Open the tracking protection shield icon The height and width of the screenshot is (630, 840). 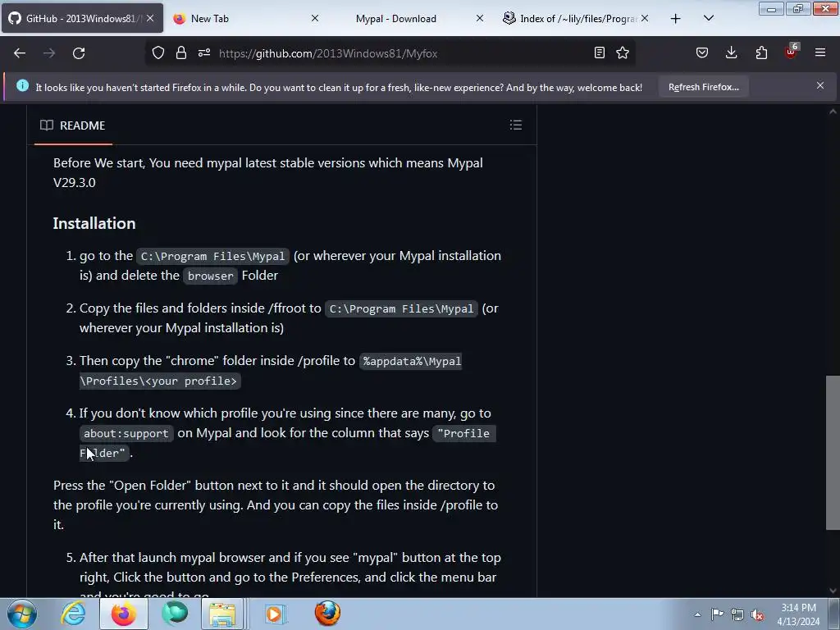[158, 52]
